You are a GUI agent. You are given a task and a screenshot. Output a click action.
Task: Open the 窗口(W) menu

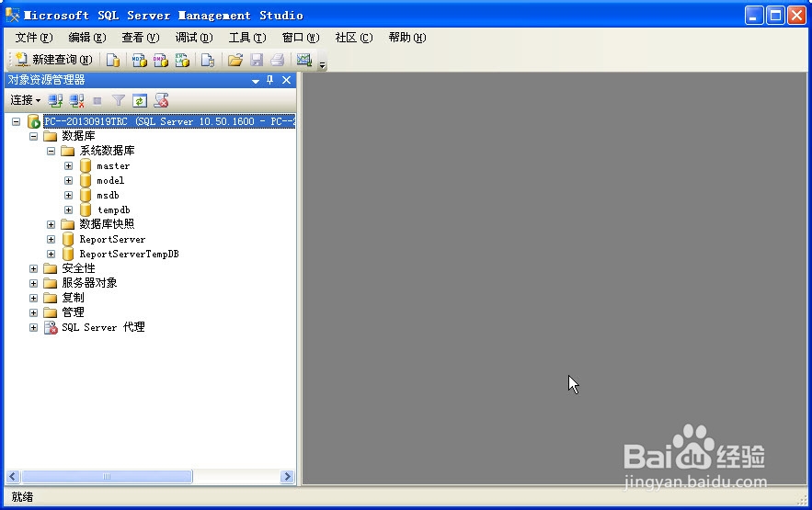coord(301,38)
